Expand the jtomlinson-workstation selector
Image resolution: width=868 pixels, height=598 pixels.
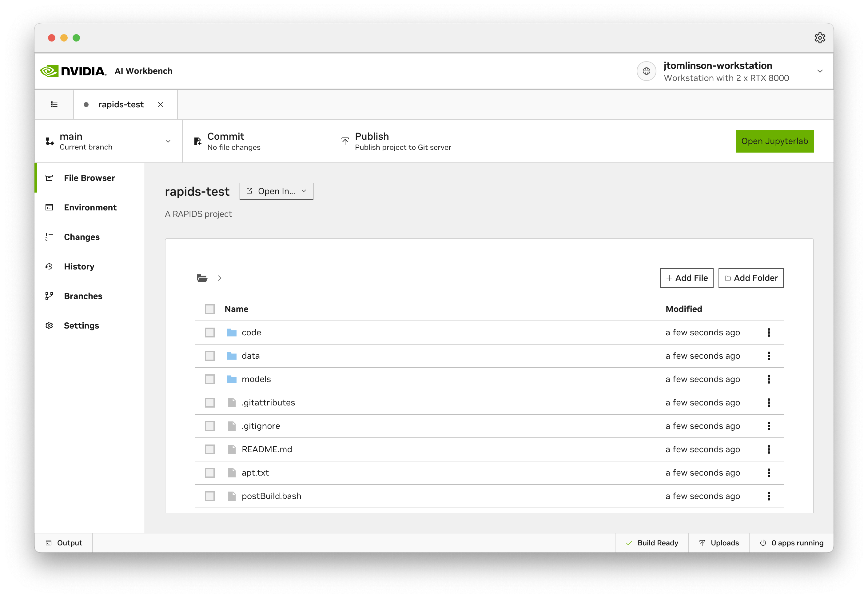(820, 71)
